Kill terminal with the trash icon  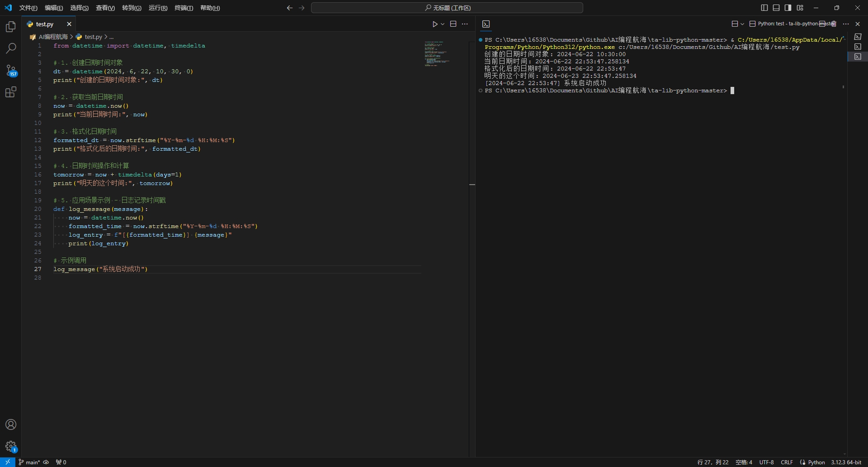click(x=834, y=24)
